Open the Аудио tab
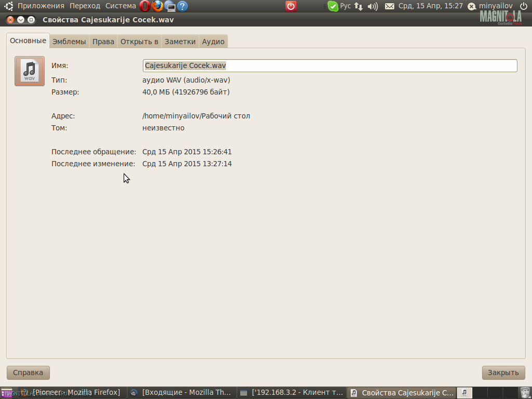The width and height of the screenshot is (532, 399). tap(213, 42)
